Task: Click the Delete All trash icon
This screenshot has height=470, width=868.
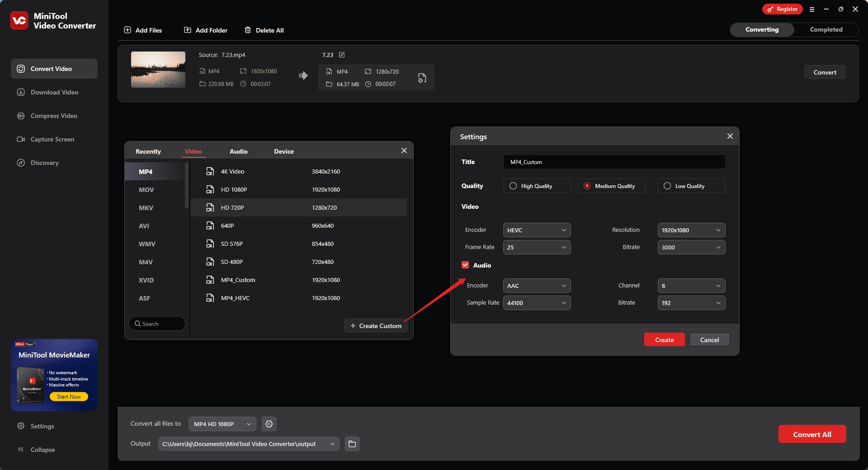Action: pyautogui.click(x=248, y=30)
